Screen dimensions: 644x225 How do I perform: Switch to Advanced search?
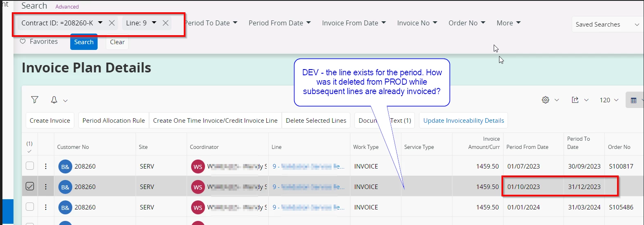pyautogui.click(x=67, y=7)
